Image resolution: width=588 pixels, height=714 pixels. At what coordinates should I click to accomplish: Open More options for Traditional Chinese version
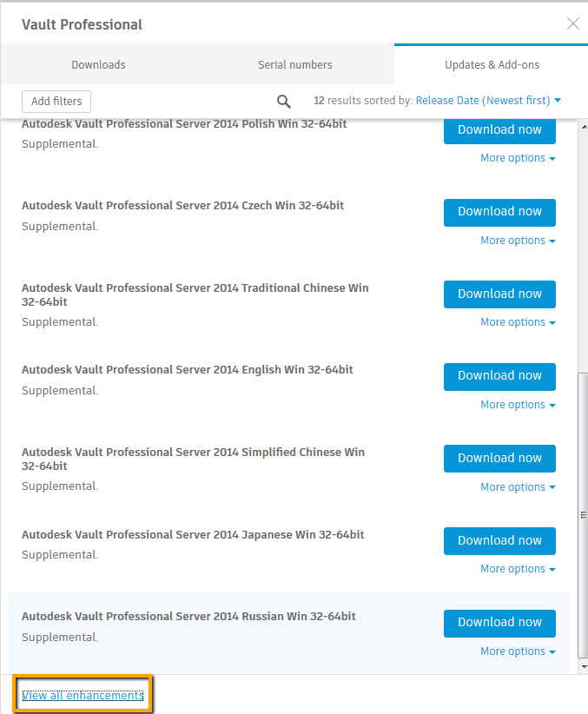(518, 321)
